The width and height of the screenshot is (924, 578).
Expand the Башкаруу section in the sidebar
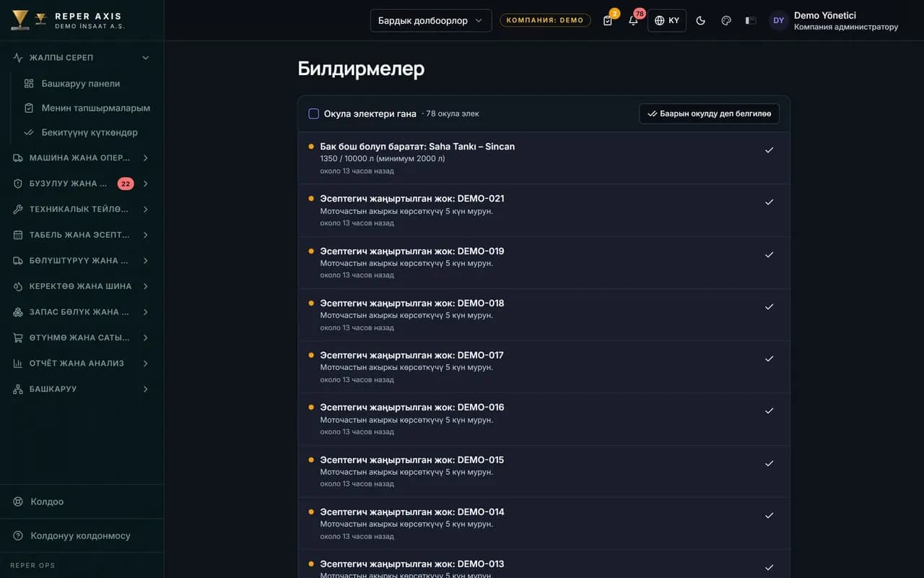[x=82, y=389]
